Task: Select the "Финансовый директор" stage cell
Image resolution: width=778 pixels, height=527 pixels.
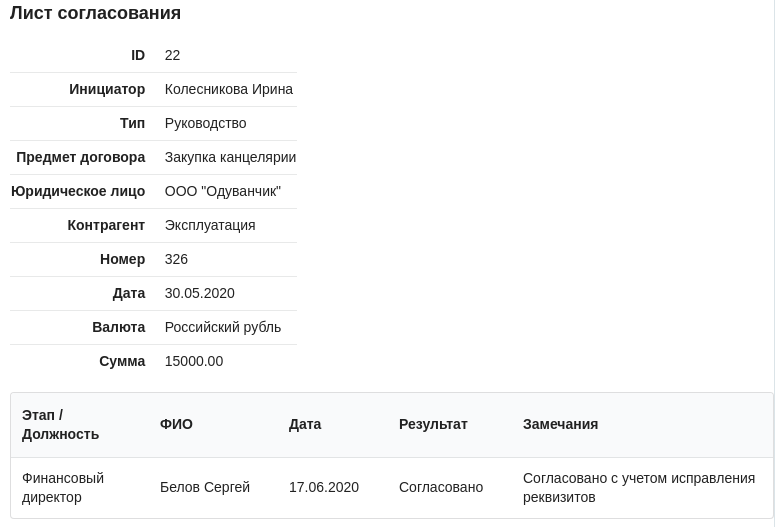Action: [63, 487]
